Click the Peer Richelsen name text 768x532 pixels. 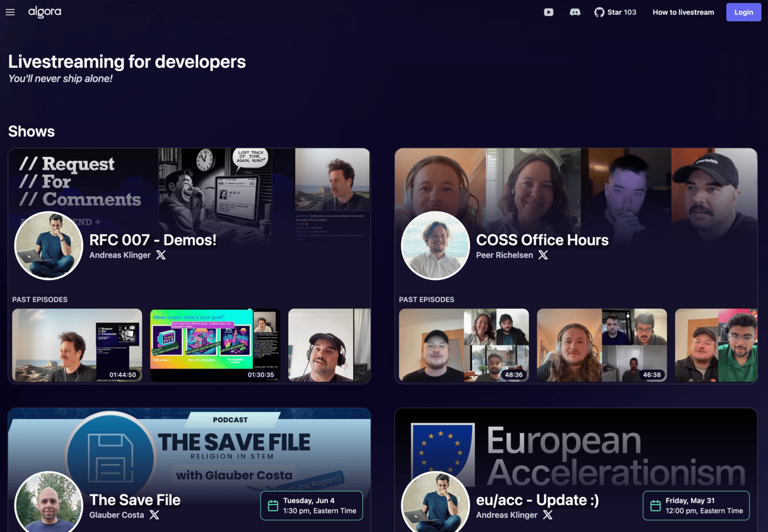pyautogui.click(x=505, y=255)
